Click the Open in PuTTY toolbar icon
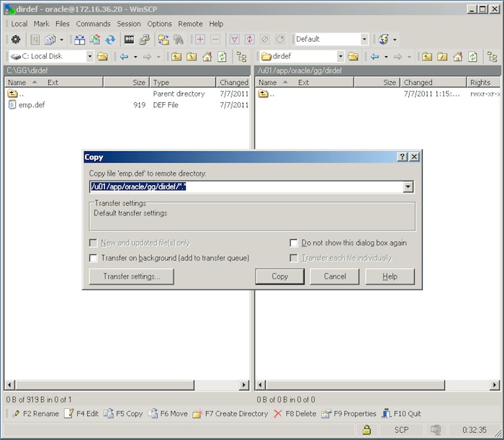 click(144, 40)
